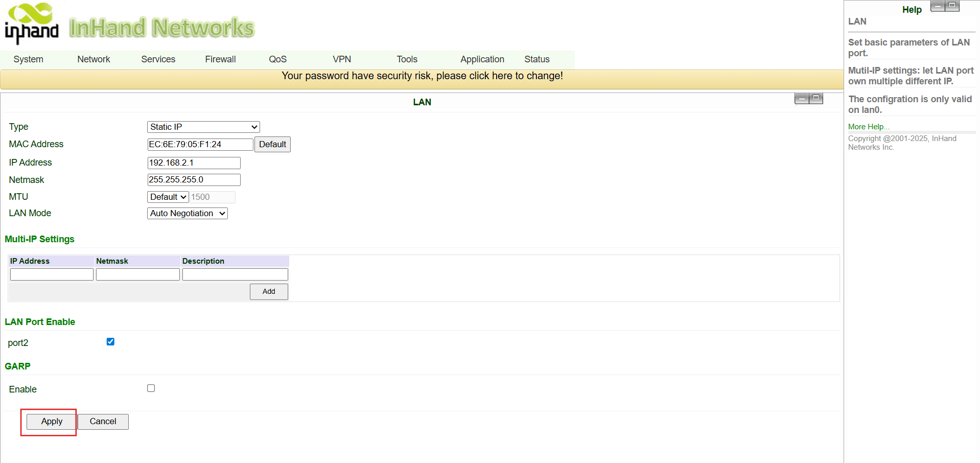Maximize the Help panel
Viewport: 980px width, 463px height.
(x=952, y=6)
